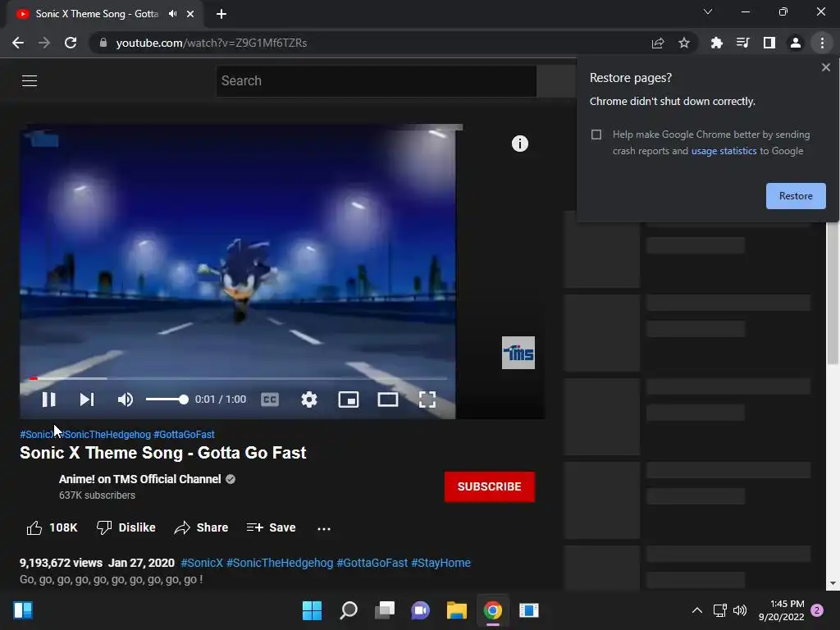Check the crash reports checkbox
The width and height of the screenshot is (840, 630).
point(596,135)
